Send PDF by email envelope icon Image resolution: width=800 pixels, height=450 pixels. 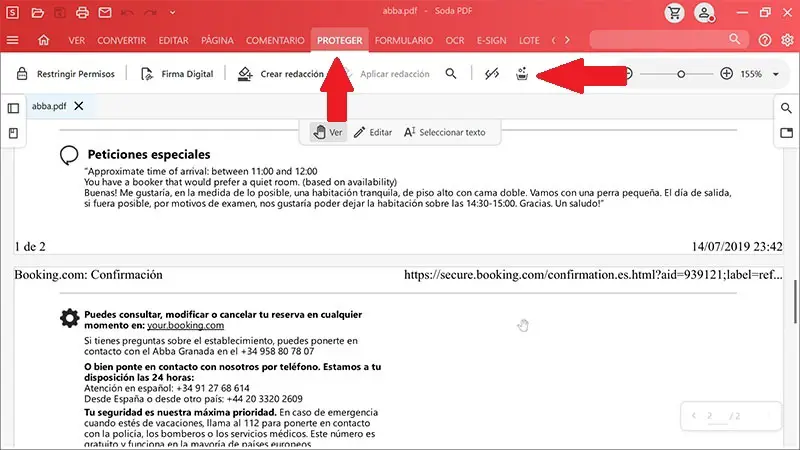click(x=105, y=12)
